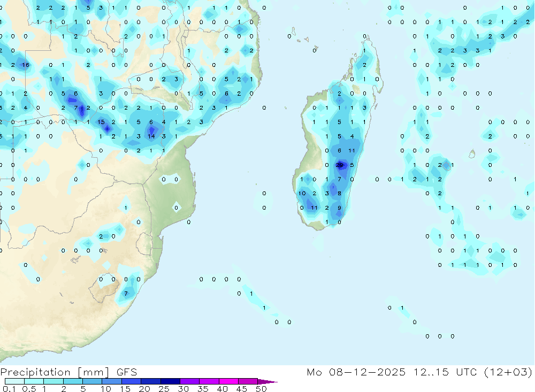Image resolution: width=535 pixels, height=392 pixels.
Task: Select the 25–30 mm navy legend swatch
Action: click(x=170, y=381)
